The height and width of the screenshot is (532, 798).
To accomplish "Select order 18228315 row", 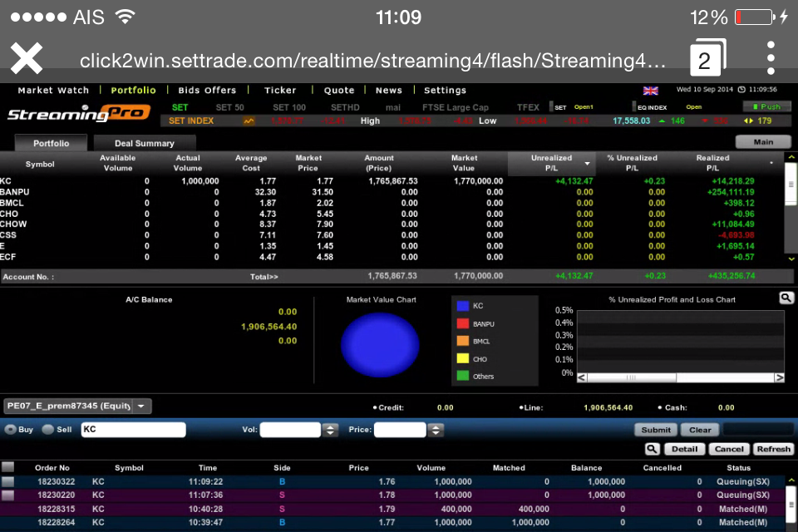I will [392, 509].
